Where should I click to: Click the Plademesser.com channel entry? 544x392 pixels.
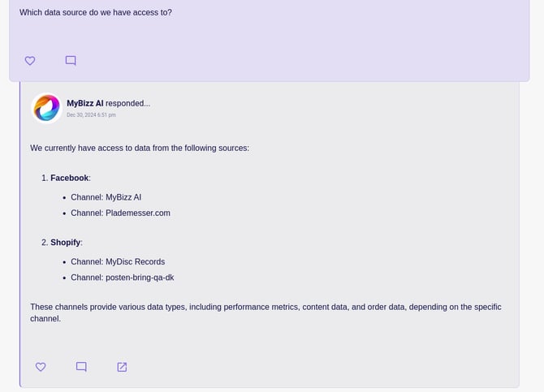coord(120,213)
